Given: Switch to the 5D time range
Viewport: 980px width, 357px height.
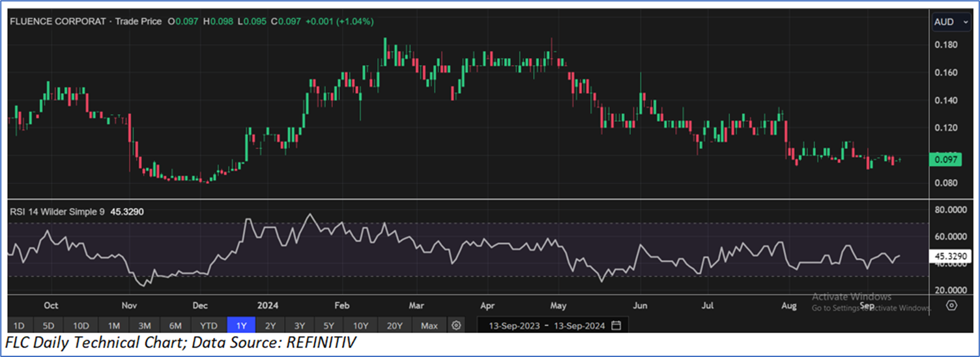Looking at the screenshot, I should pyautogui.click(x=50, y=325).
